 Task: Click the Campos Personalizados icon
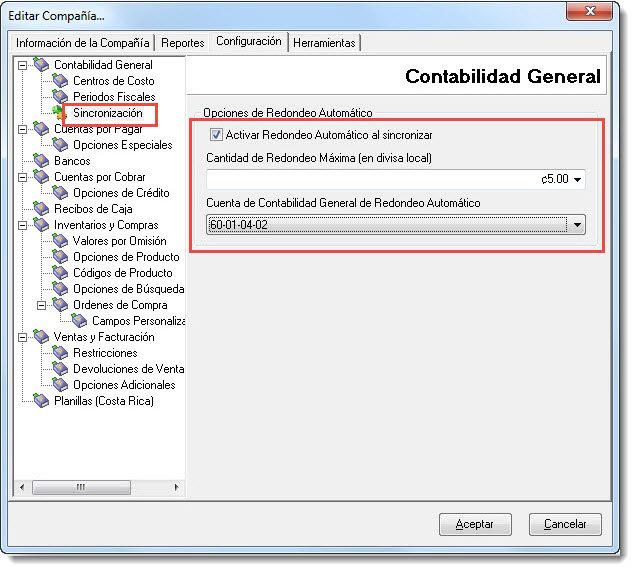pyautogui.click(x=79, y=320)
